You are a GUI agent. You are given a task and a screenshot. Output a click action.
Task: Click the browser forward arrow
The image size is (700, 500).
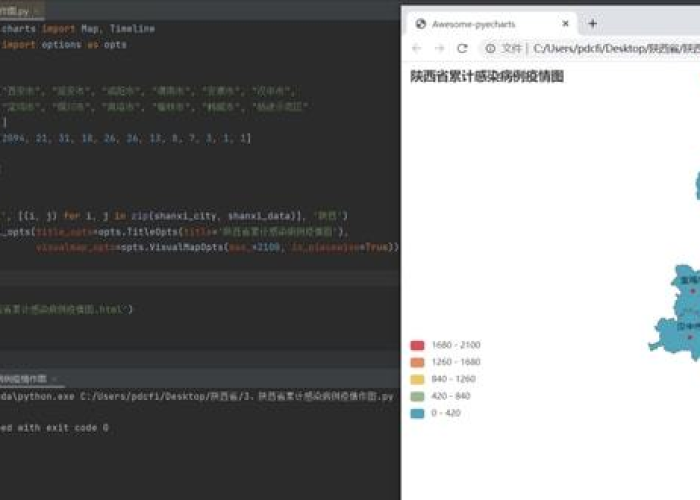point(439,48)
